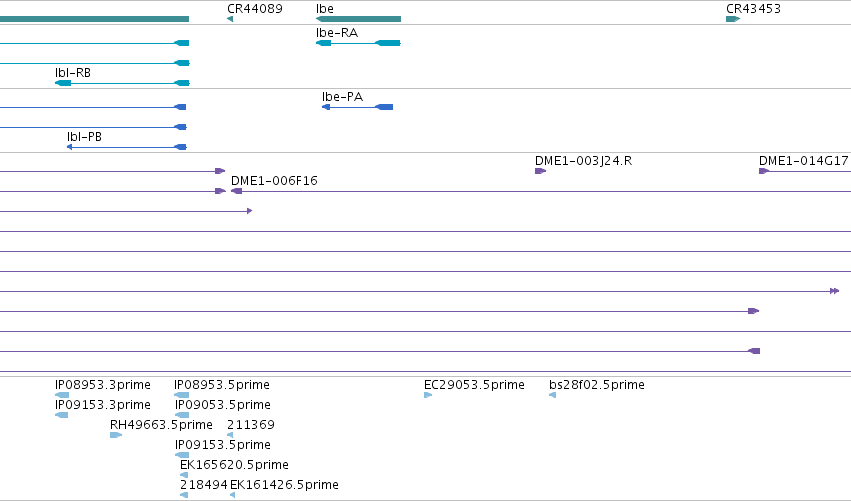Screen dimensions: 851x501
Task: Select the IP09053.5prime EST glyph
Action: (x=182, y=415)
